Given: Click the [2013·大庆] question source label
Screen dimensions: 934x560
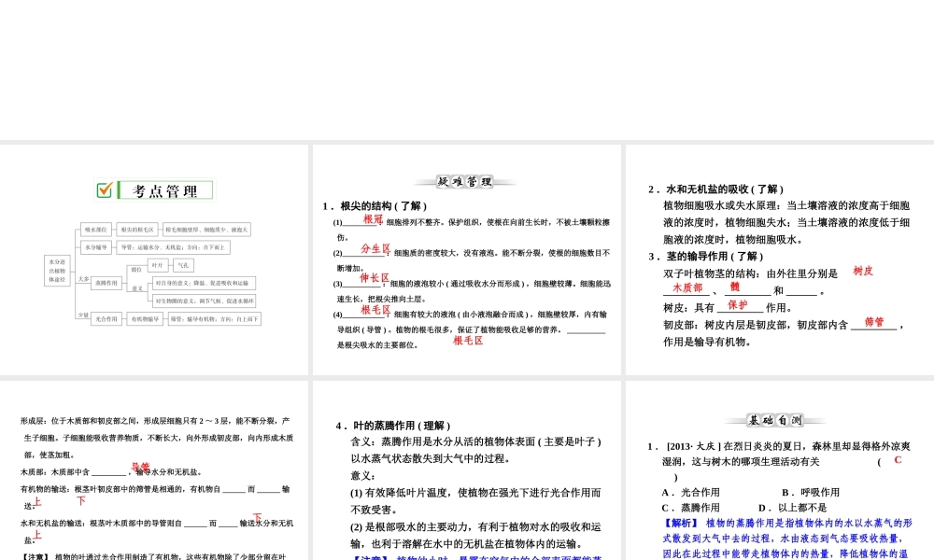Looking at the screenshot, I should [694, 446].
